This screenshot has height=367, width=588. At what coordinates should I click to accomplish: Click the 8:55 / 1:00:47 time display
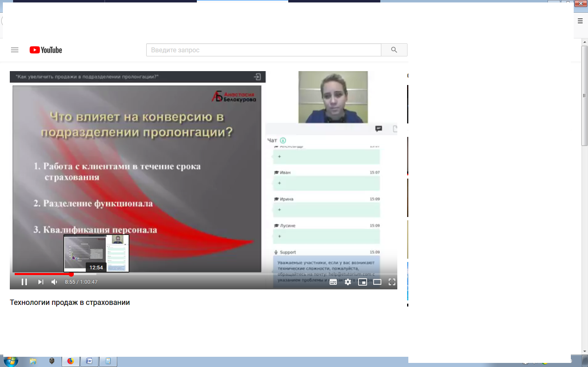pyautogui.click(x=81, y=282)
